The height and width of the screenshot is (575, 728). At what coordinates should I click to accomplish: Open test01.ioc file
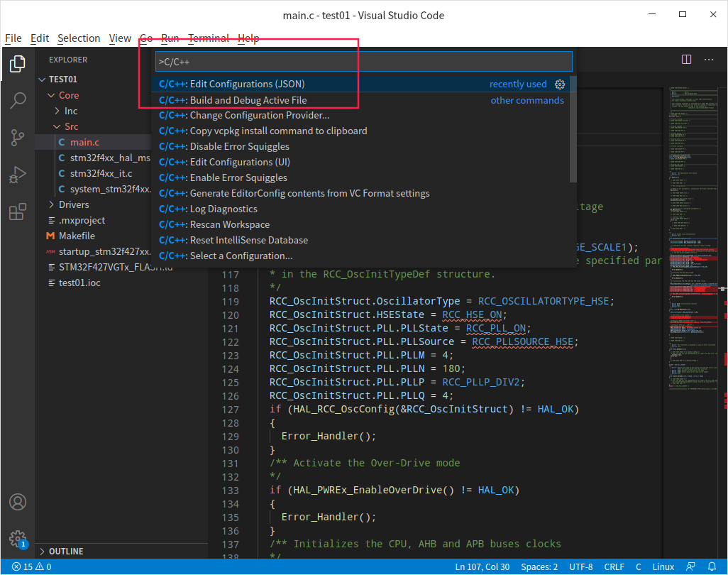[79, 283]
